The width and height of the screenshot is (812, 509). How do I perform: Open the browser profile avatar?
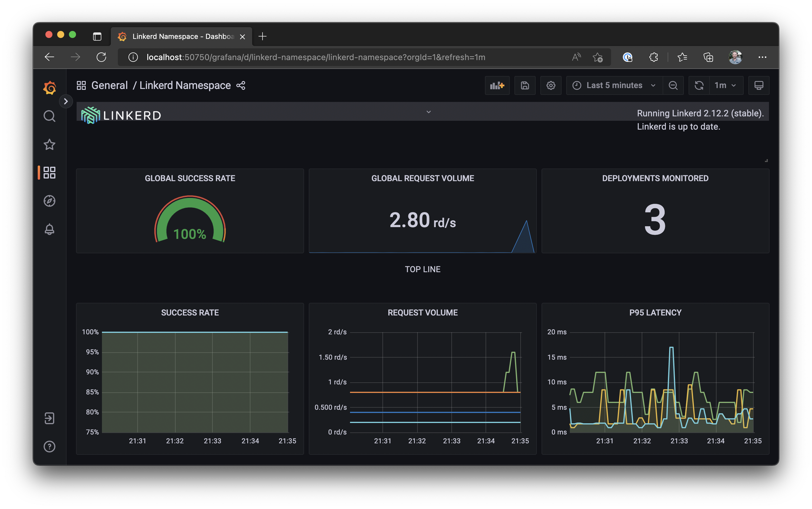tap(735, 57)
